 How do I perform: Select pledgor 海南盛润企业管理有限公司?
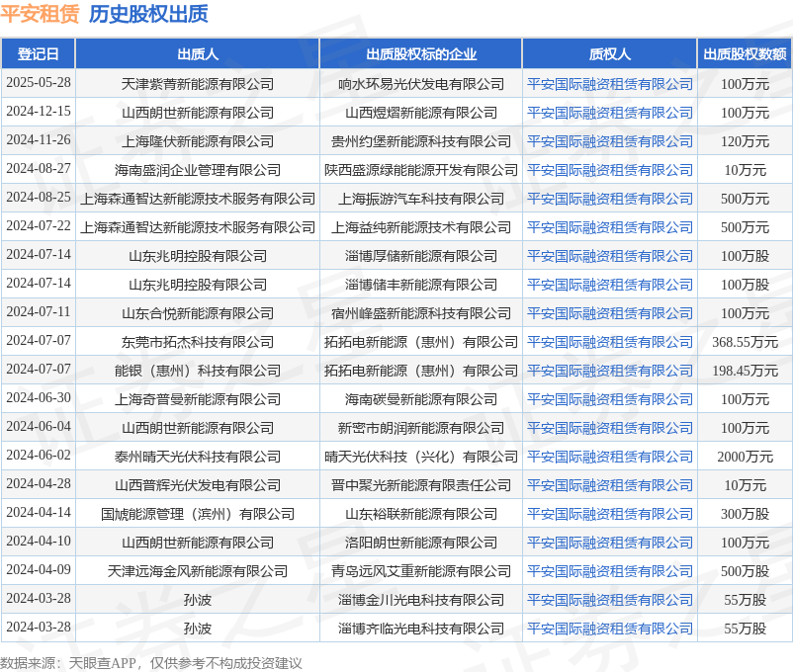tap(198, 170)
